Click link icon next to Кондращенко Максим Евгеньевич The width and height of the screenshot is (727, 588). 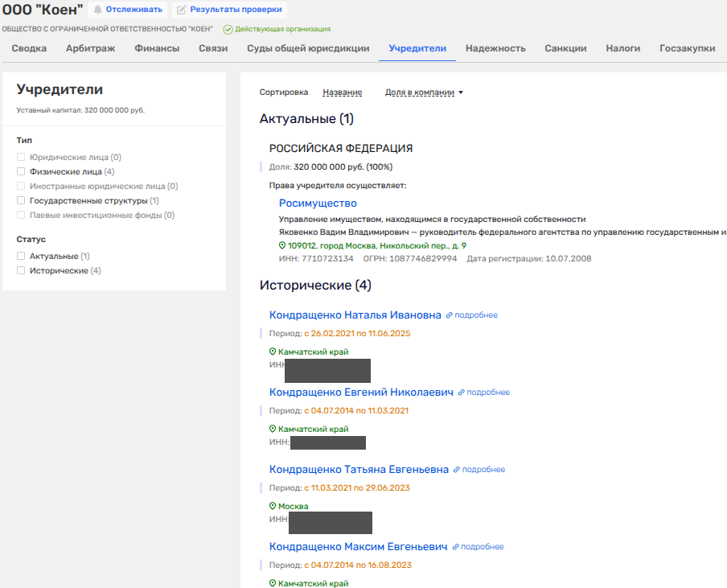(x=455, y=547)
